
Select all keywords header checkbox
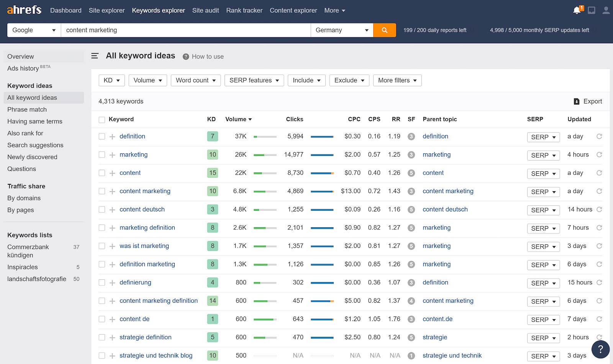coord(102,120)
